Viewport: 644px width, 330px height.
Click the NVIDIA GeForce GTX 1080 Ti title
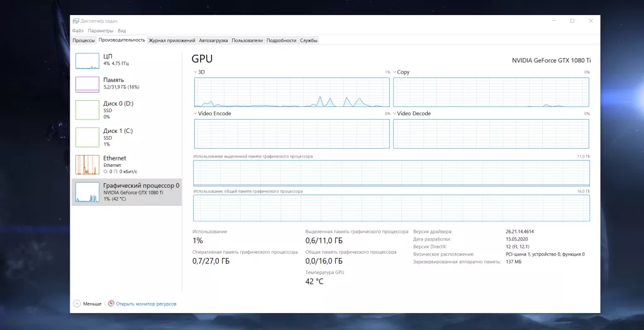(x=551, y=60)
